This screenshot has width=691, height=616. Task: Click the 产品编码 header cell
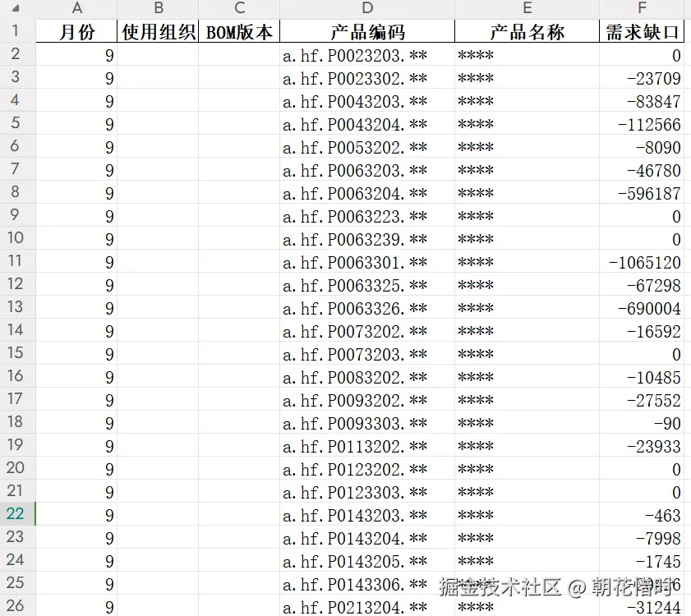pos(367,31)
